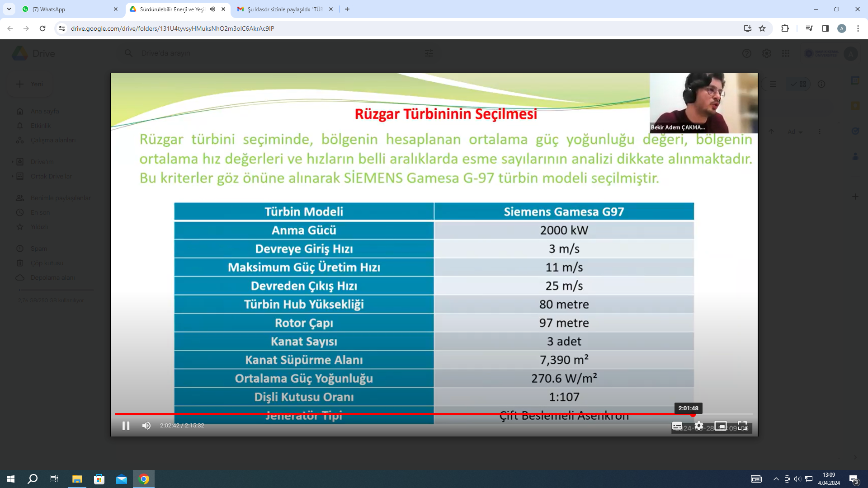The width and height of the screenshot is (868, 488).
Task: Reload the current page
Action: [x=42, y=28]
